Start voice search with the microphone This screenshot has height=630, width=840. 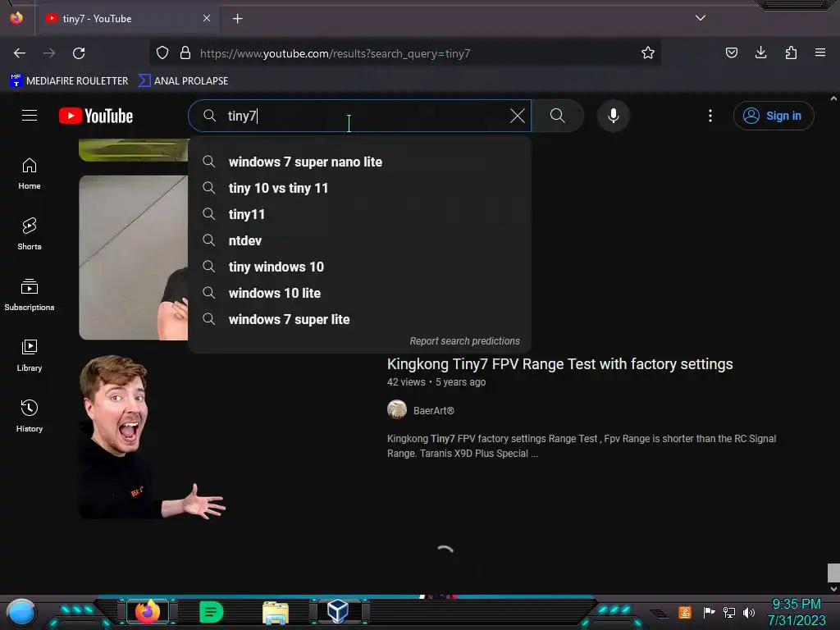pos(614,116)
